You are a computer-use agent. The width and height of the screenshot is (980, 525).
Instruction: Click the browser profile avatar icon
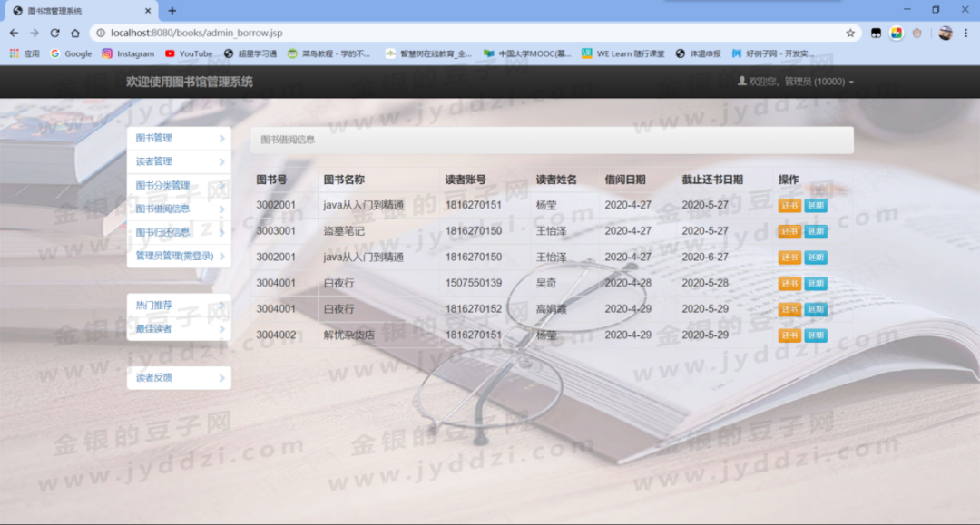[945, 33]
